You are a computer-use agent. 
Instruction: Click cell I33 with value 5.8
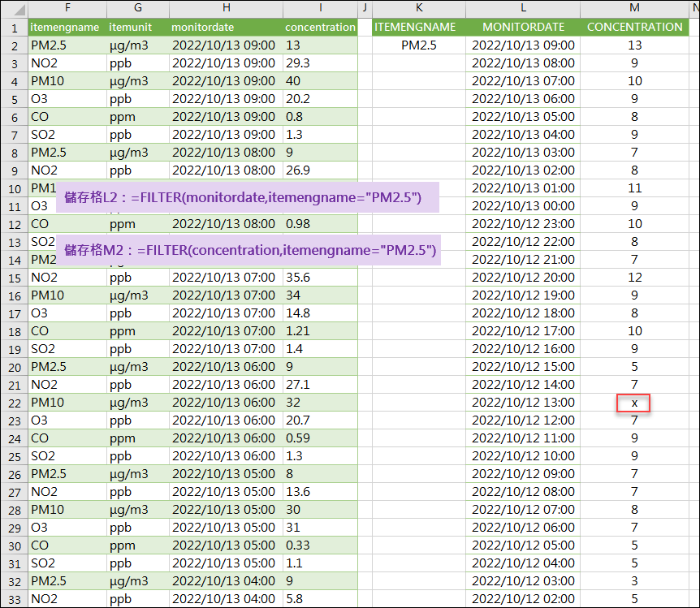click(321, 598)
